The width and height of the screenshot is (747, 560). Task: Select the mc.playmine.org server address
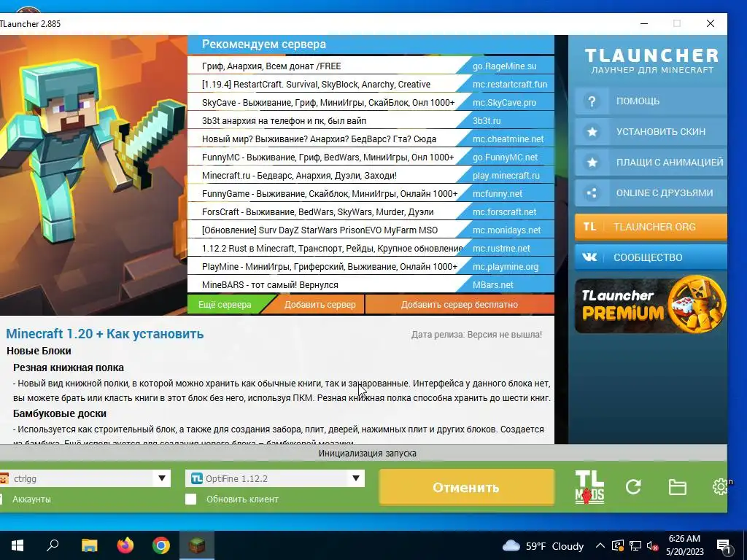coord(506,267)
